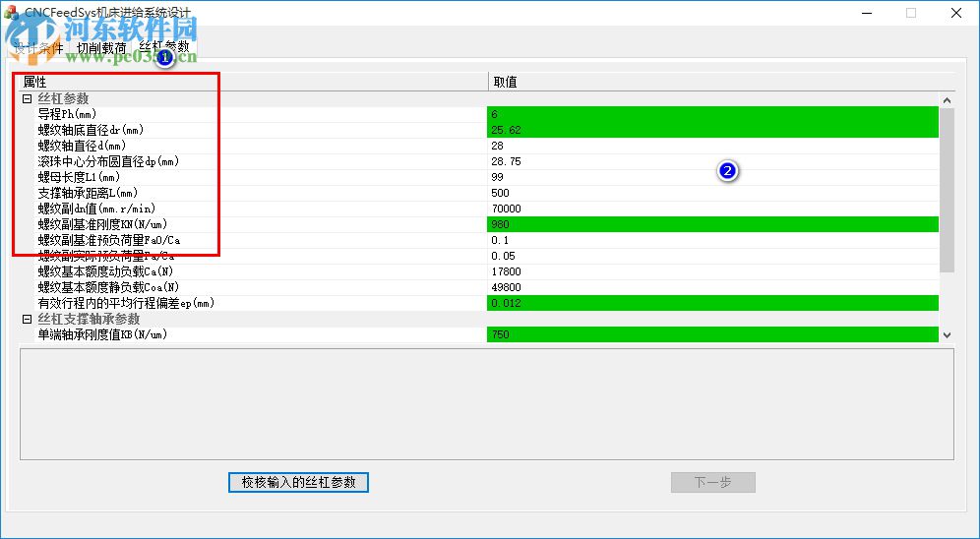This screenshot has width=980, height=539.
Task: Select the 螺纹轴直径d value 28
Action: click(712, 146)
